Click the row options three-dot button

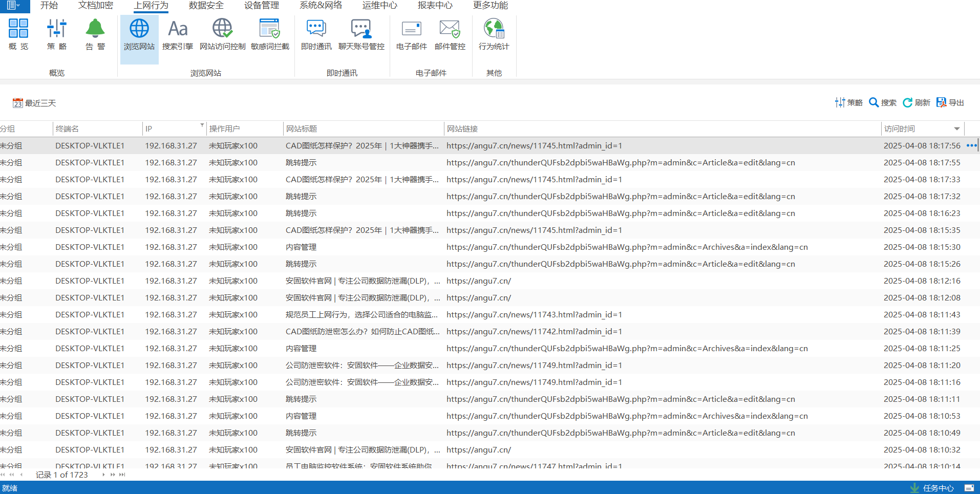click(x=971, y=145)
